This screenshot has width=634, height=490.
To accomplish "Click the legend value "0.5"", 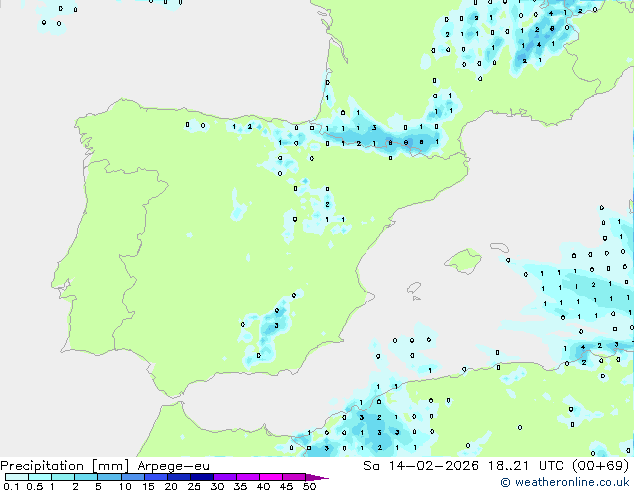I will pyautogui.click(x=34, y=486).
